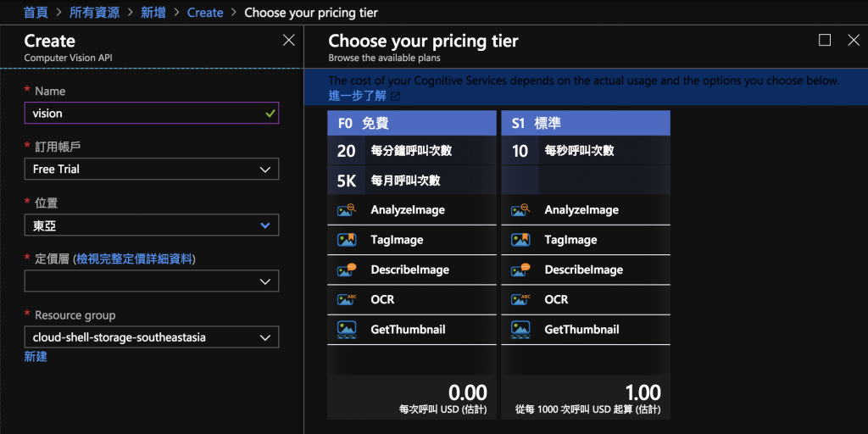Open 檢視完整定價詳細資料 link

(x=135, y=259)
